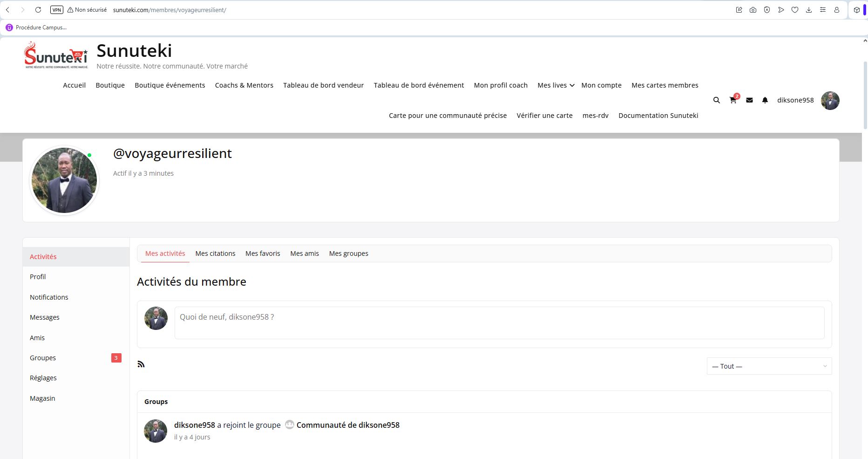Click the search magnifier icon in header
Image resolution: width=868 pixels, height=459 pixels.
(x=716, y=100)
